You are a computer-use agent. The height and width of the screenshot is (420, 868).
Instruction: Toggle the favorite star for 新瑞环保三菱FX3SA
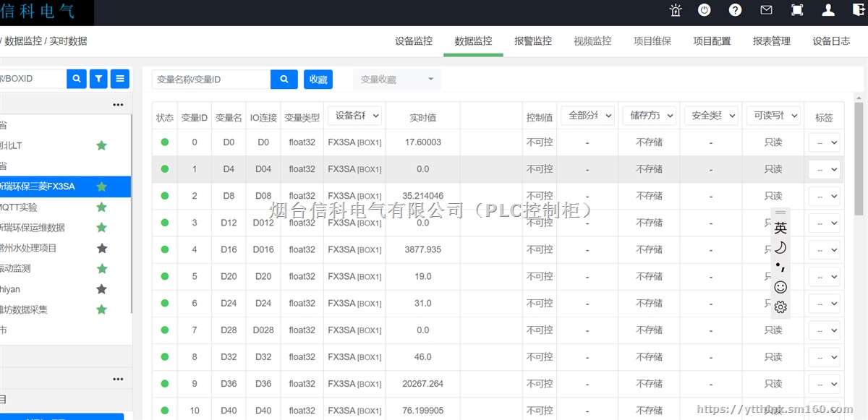pos(102,187)
